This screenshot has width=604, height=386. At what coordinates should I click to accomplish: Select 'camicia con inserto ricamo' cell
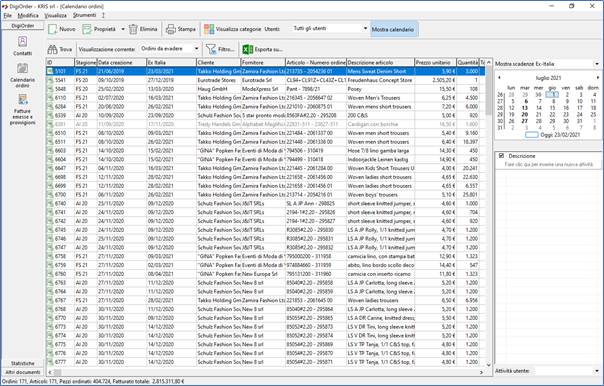tap(381, 274)
